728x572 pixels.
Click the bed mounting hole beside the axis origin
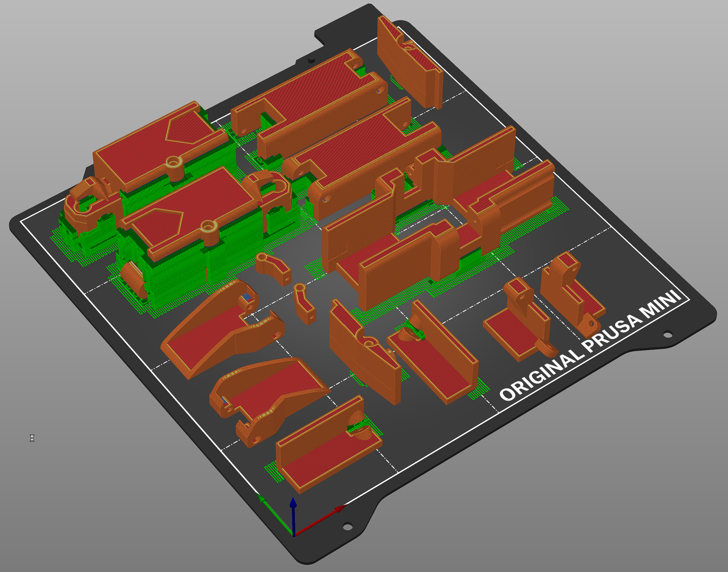click(348, 527)
